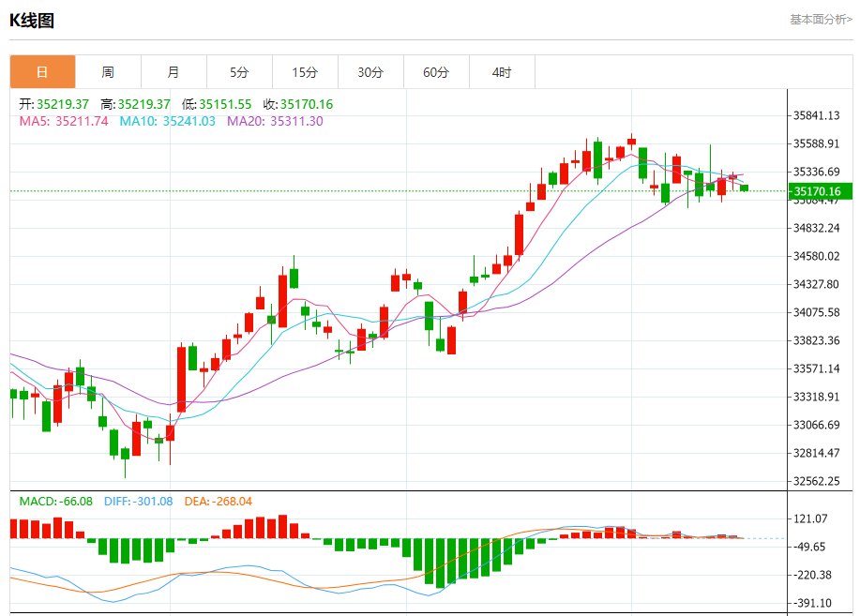Click the MA20: 35311.30 label
860x616 pixels.
coord(275,121)
